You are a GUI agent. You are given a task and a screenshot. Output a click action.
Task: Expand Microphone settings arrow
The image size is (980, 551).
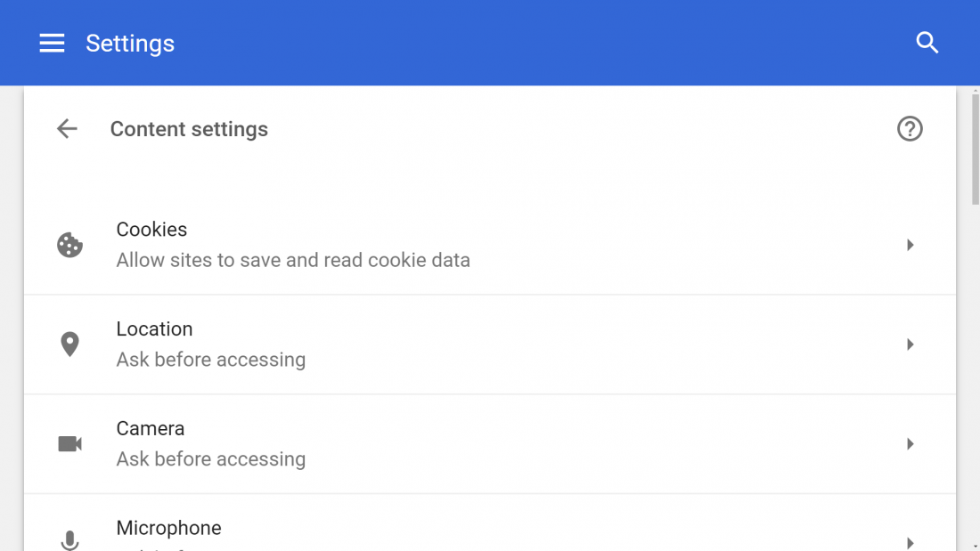coord(910,543)
